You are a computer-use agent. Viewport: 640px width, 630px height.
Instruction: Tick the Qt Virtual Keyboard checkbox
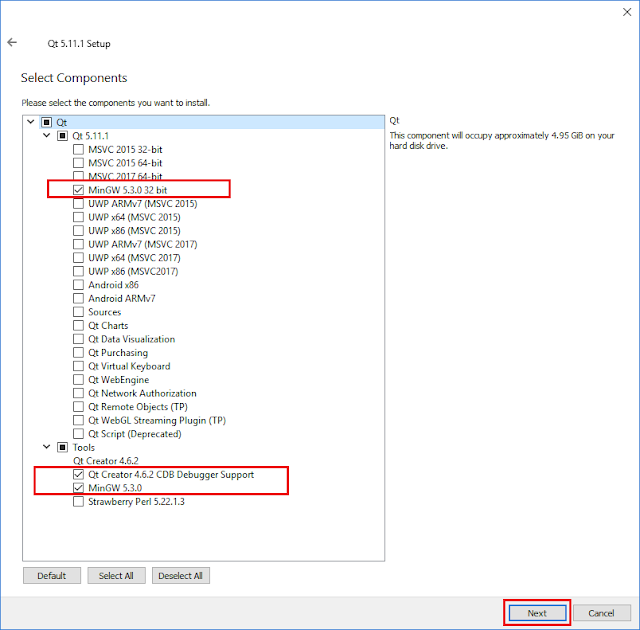coord(78,366)
